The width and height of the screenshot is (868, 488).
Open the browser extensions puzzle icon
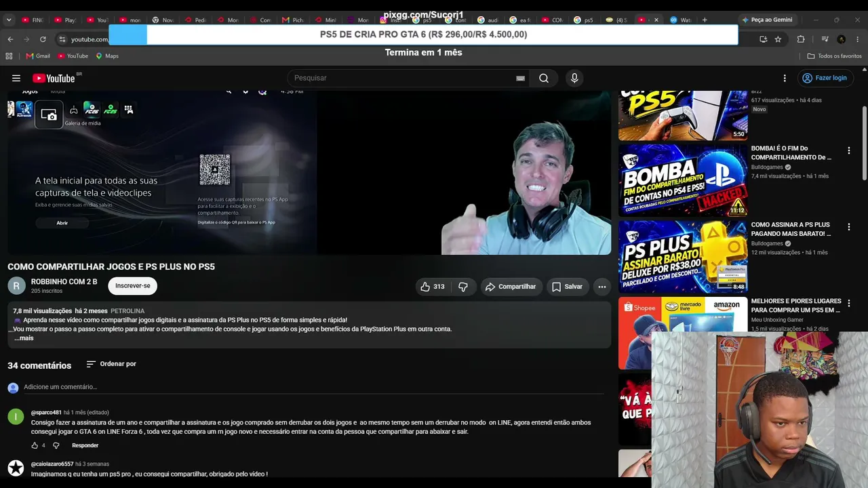(801, 39)
